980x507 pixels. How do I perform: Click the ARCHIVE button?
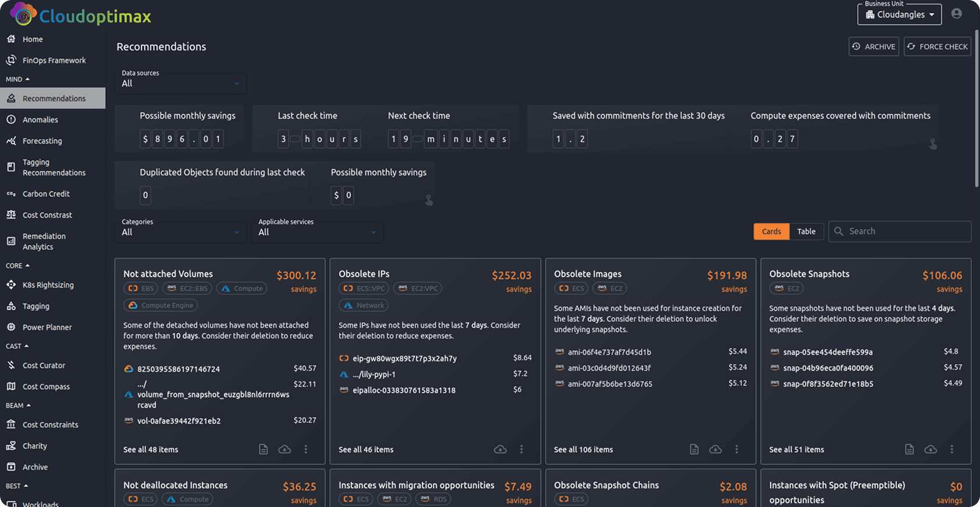(874, 47)
